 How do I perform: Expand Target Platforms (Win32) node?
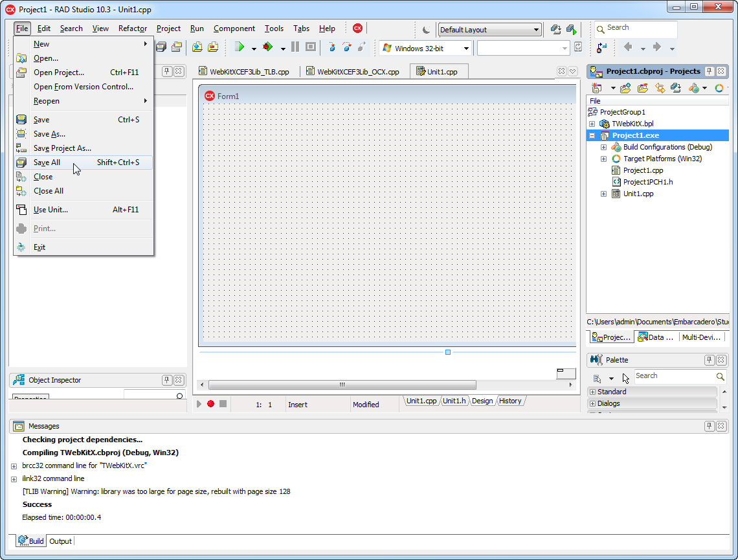(603, 159)
